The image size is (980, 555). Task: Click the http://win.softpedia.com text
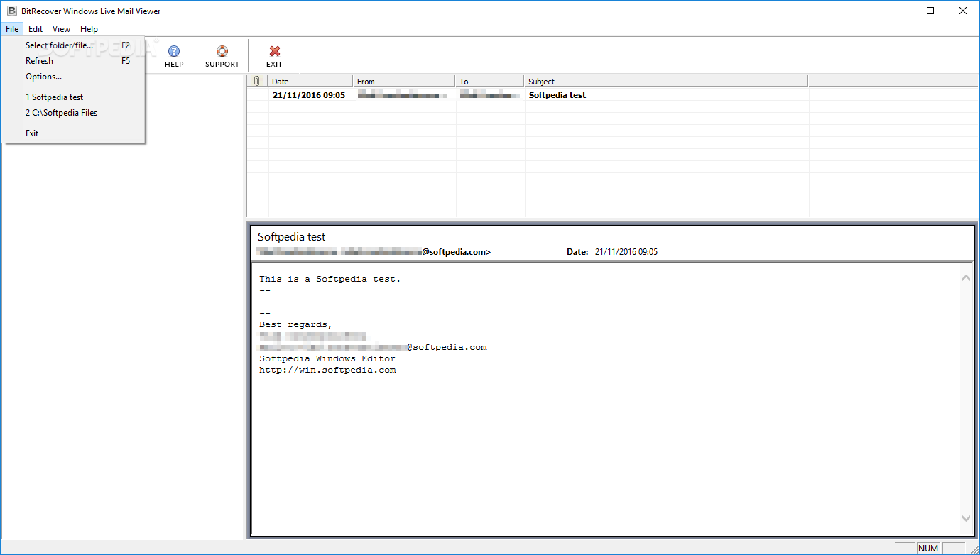327,370
